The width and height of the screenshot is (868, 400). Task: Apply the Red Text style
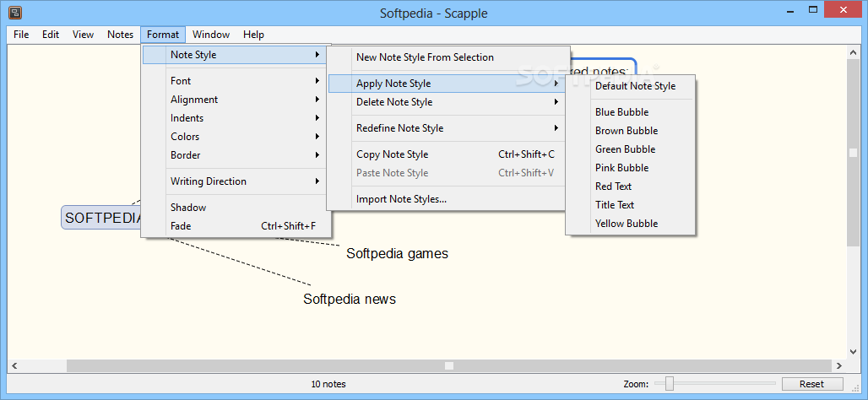pyautogui.click(x=631, y=186)
